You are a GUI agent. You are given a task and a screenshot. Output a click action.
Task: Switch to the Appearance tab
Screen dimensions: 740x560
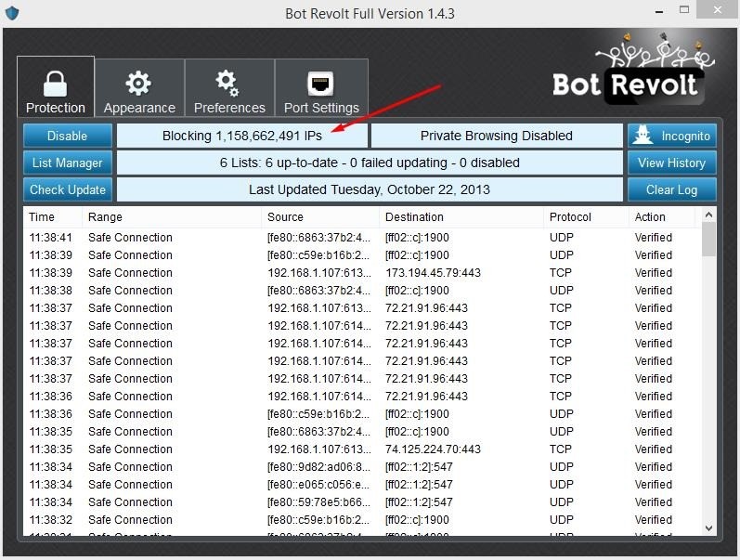pos(139,88)
